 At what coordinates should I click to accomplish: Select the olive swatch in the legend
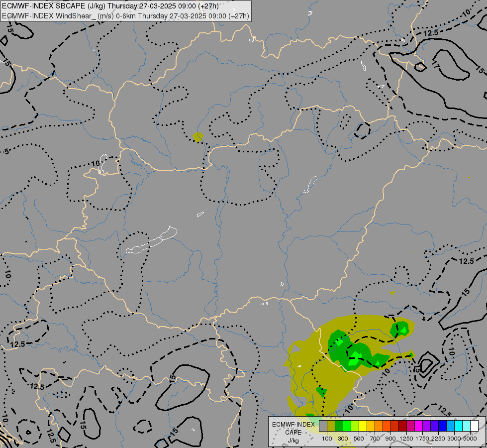(331, 426)
